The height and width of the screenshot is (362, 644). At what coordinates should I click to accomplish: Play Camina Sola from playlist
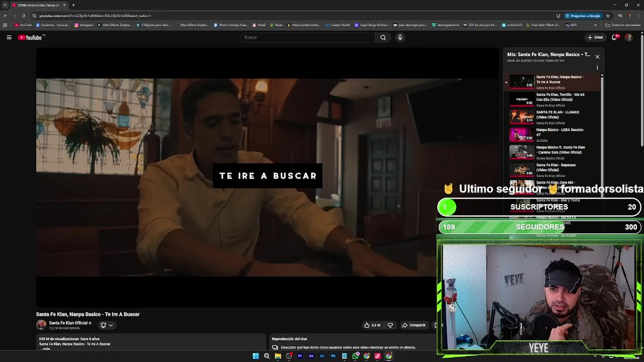[x=553, y=152]
